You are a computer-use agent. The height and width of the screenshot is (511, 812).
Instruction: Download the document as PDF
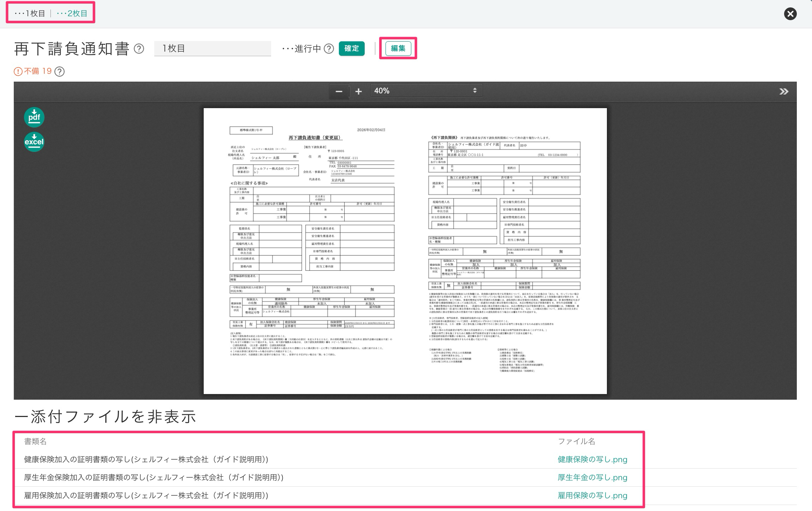[34, 117]
